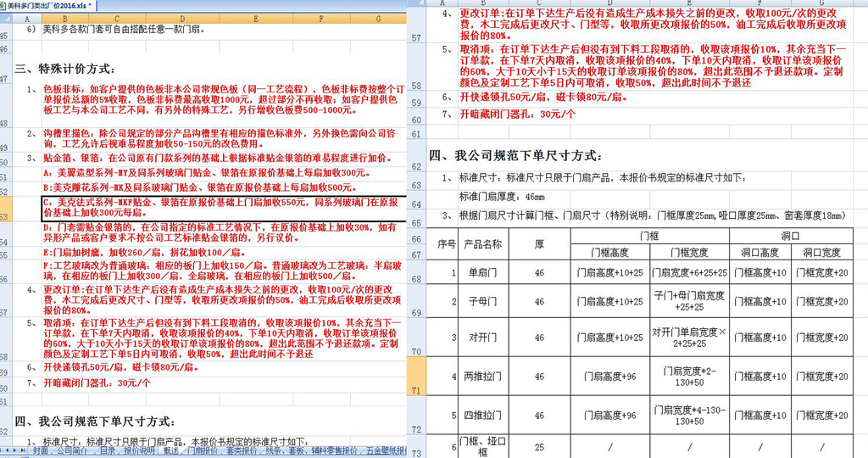Click the merged 洞口 header cell
This screenshot has width=868, height=458.
(791, 236)
